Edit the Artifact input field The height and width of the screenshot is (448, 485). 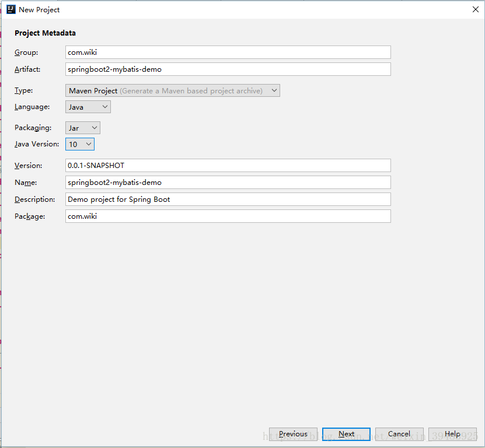(228, 69)
